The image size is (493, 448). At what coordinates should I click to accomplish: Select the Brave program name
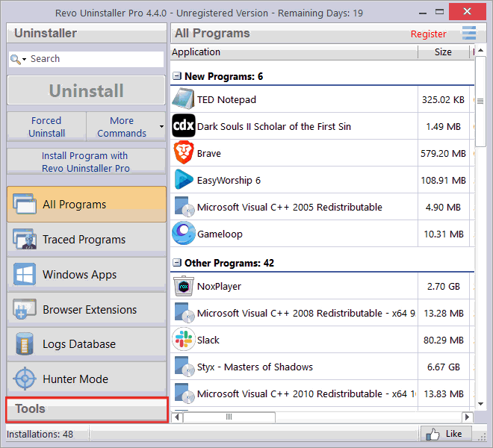coord(208,153)
